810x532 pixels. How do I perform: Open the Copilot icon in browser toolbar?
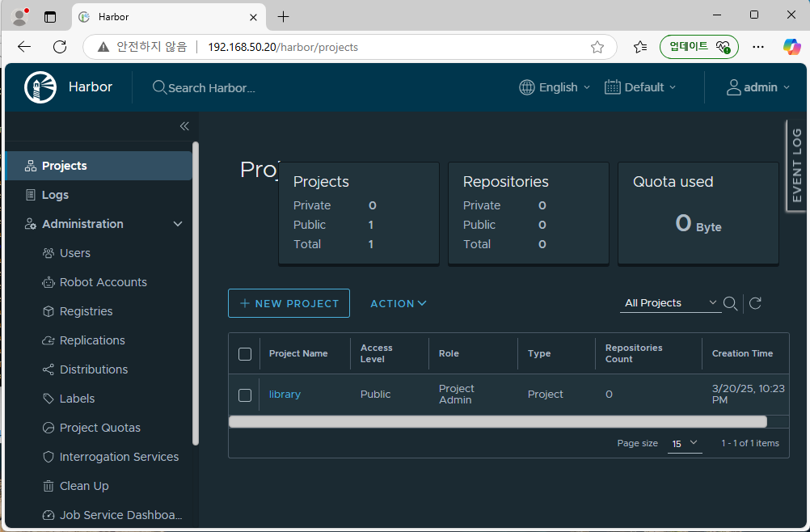pyautogui.click(x=791, y=47)
